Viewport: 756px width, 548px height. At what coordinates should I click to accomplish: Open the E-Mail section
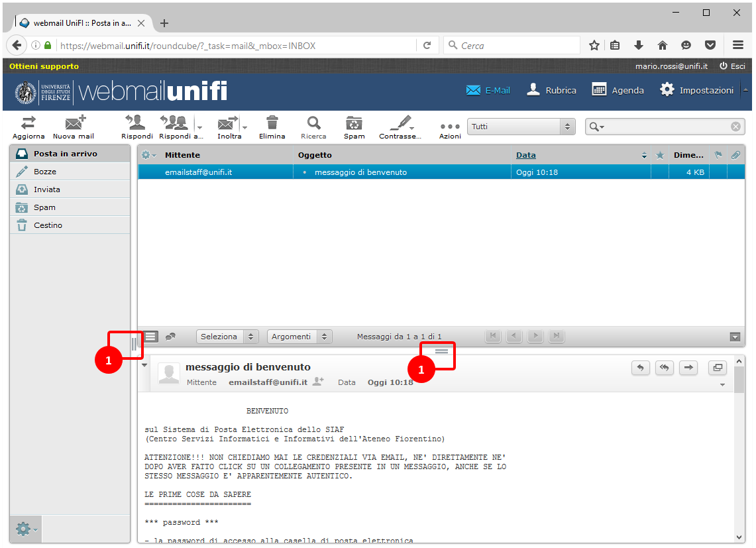488,90
